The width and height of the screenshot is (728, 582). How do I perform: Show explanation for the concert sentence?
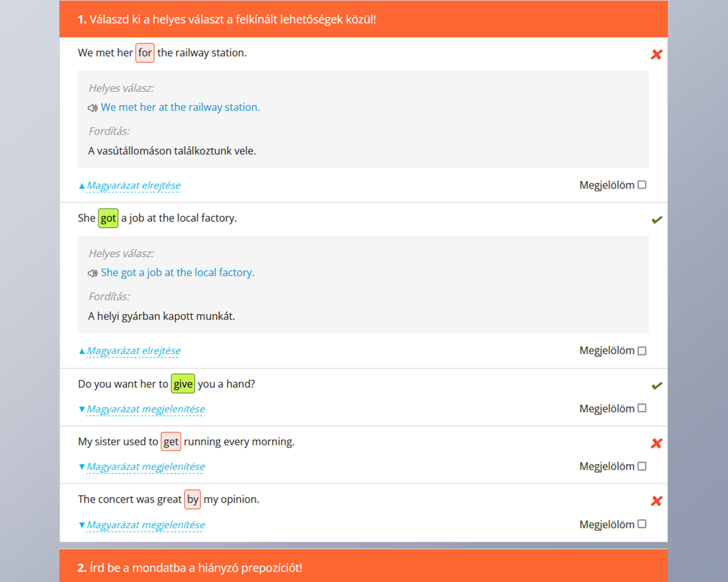(x=142, y=525)
